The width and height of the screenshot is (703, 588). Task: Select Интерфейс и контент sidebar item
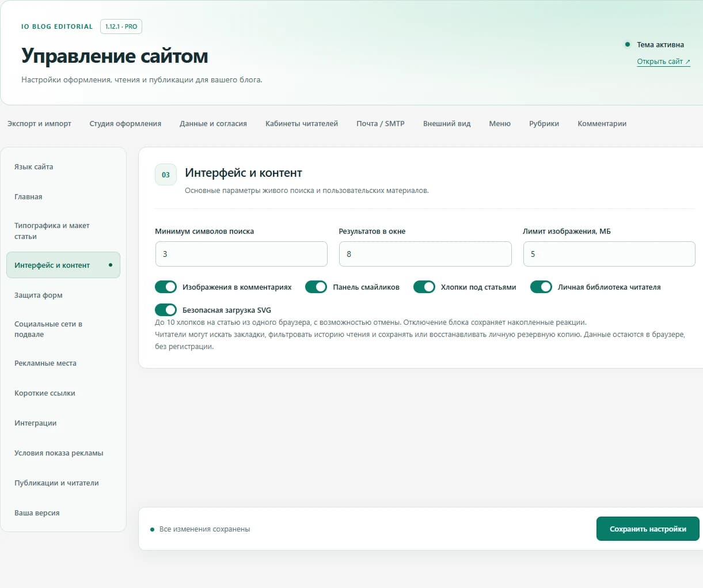63,265
